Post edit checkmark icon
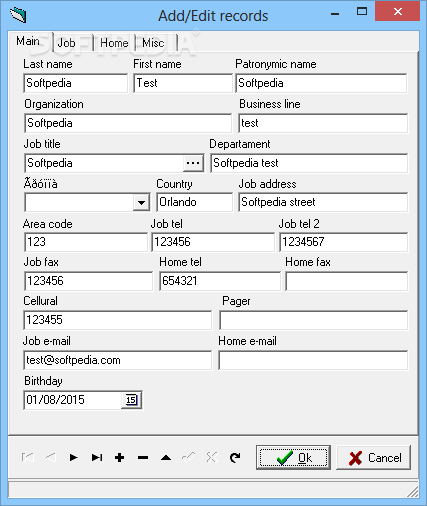Screen dimensions: 427x506 point(189,457)
